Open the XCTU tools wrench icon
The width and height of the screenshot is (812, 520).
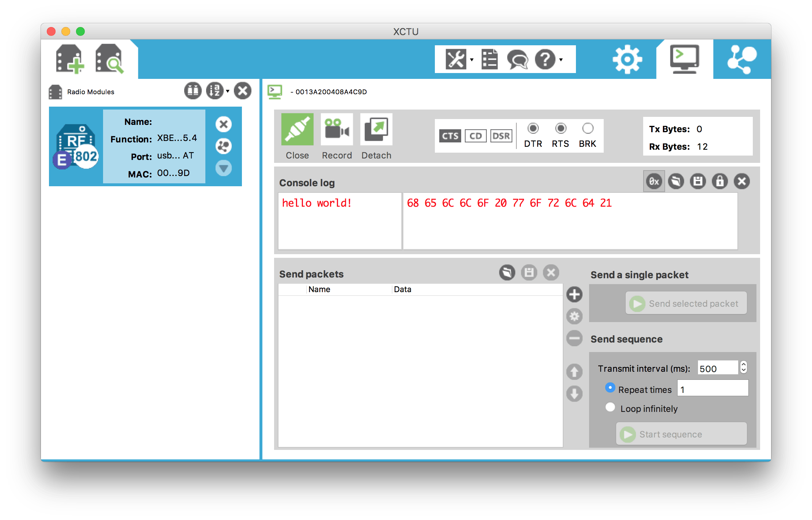coord(456,59)
